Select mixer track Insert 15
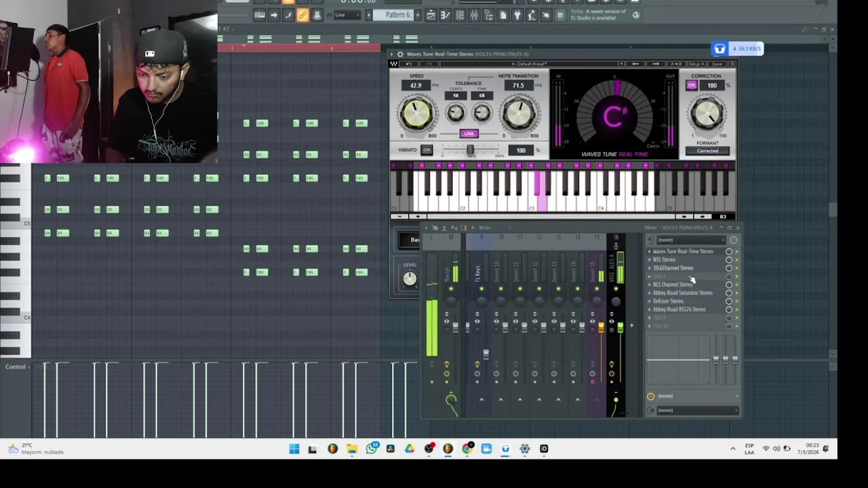Viewport: 868px width, 488px height. click(x=593, y=272)
